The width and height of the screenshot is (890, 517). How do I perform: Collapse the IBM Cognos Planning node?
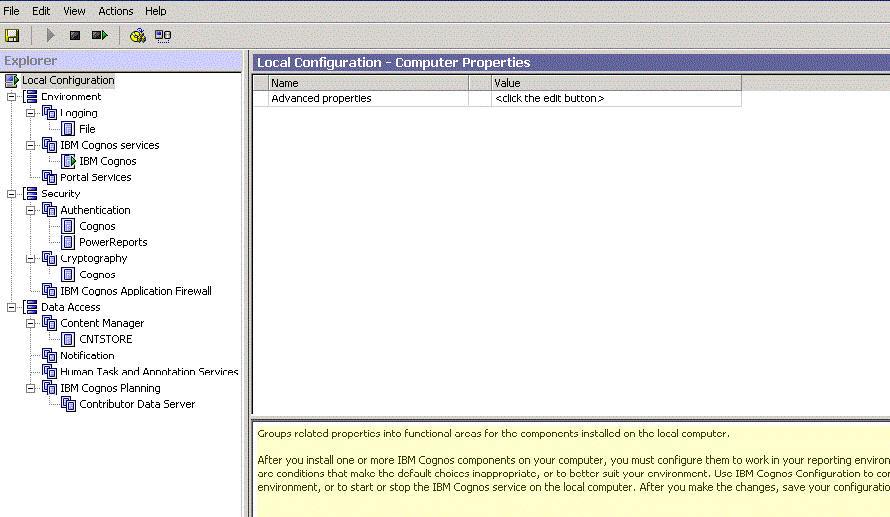pyautogui.click(x=31, y=388)
